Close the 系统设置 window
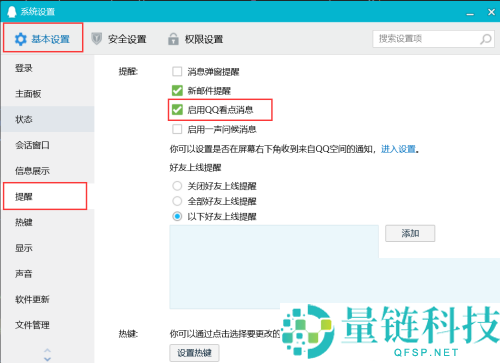This screenshot has height=363, width=500. click(491, 12)
